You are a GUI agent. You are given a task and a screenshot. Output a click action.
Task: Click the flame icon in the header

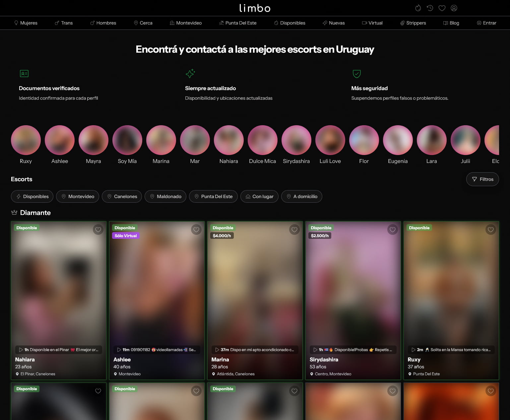(x=418, y=8)
